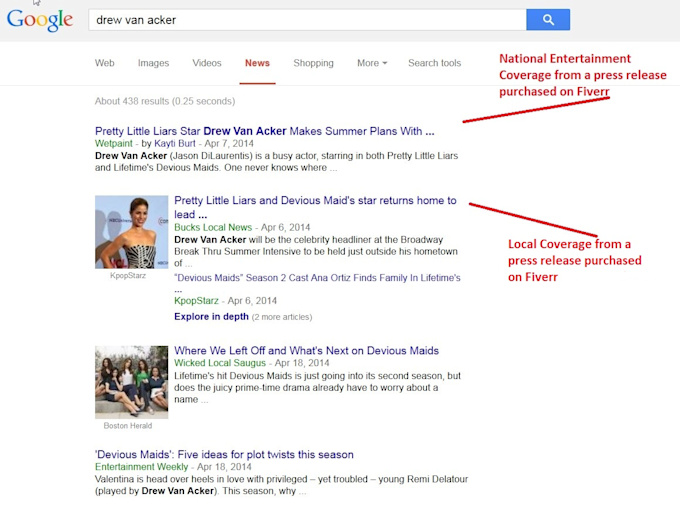This screenshot has height=510, width=680.
Task: Click the Wetpaint source link
Action: coord(114,144)
